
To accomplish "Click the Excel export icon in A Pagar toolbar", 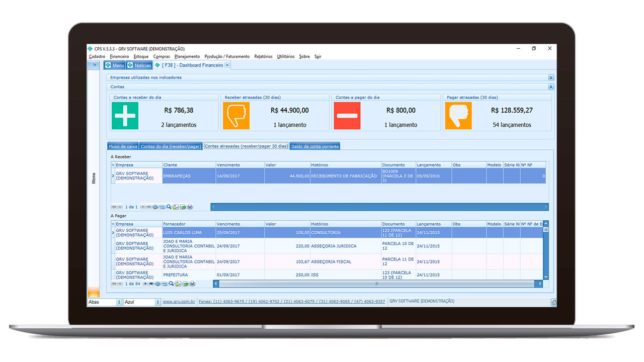I will pyautogui.click(x=185, y=284).
